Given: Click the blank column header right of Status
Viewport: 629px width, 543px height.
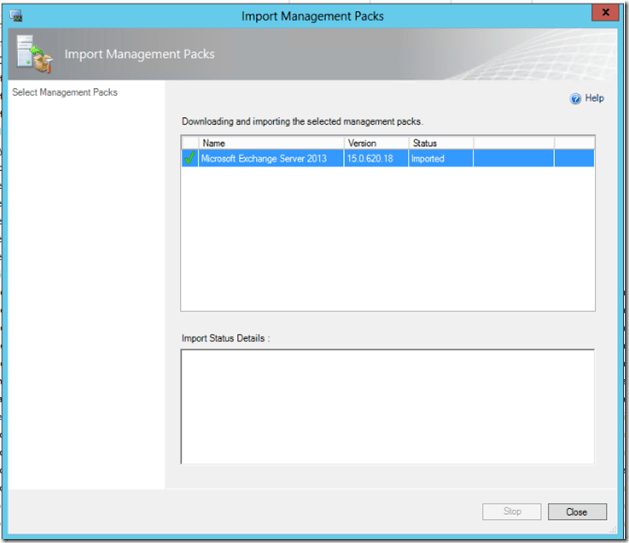Looking at the screenshot, I should tap(513, 143).
